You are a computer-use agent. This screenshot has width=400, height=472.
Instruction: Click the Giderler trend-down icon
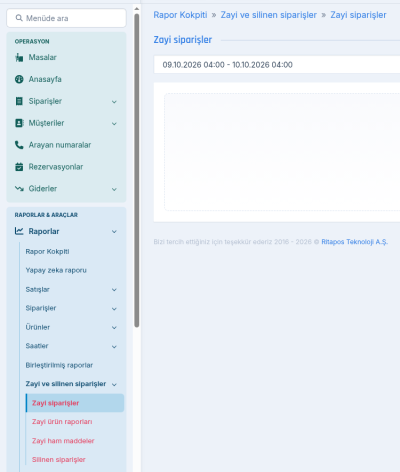19,189
